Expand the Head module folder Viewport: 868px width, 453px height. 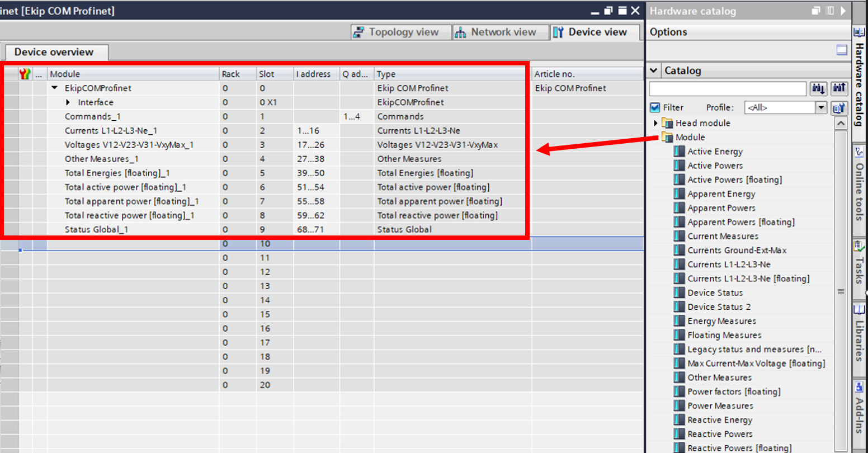click(x=655, y=123)
